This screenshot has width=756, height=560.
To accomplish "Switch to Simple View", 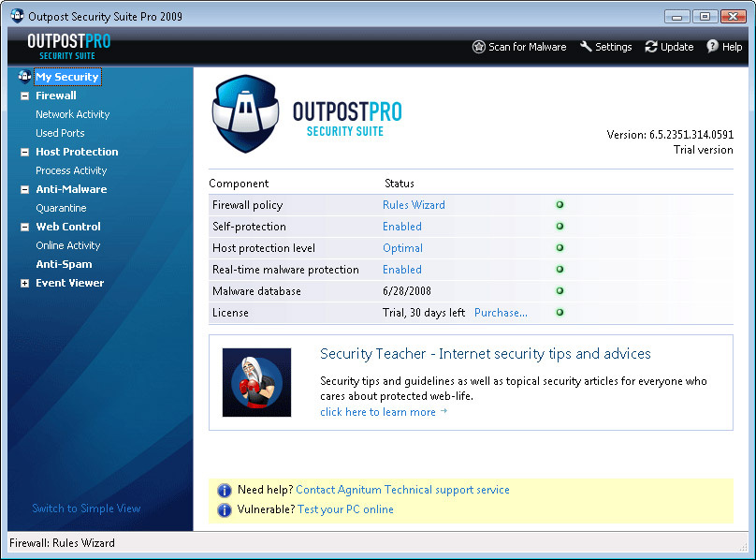I will 86,508.
